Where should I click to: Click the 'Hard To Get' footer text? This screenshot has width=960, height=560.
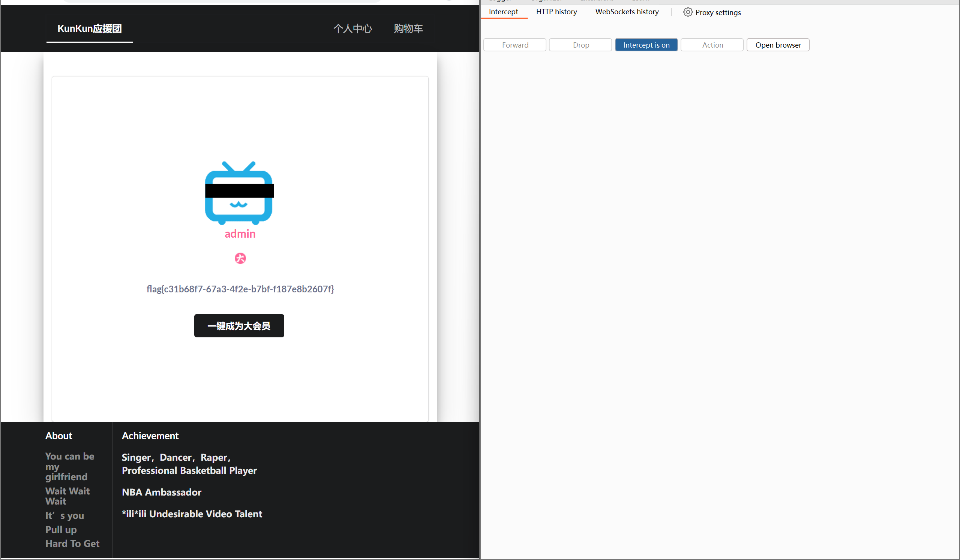pyautogui.click(x=72, y=544)
